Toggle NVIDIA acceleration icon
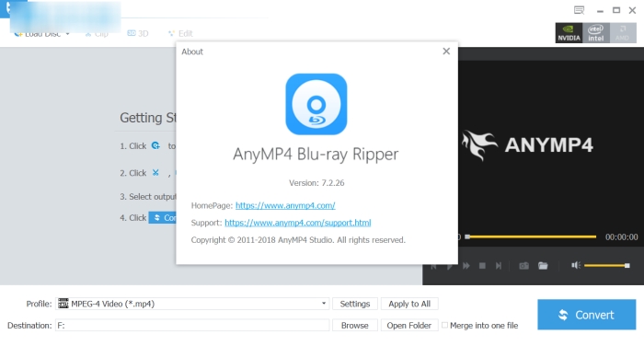 click(569, 33)
